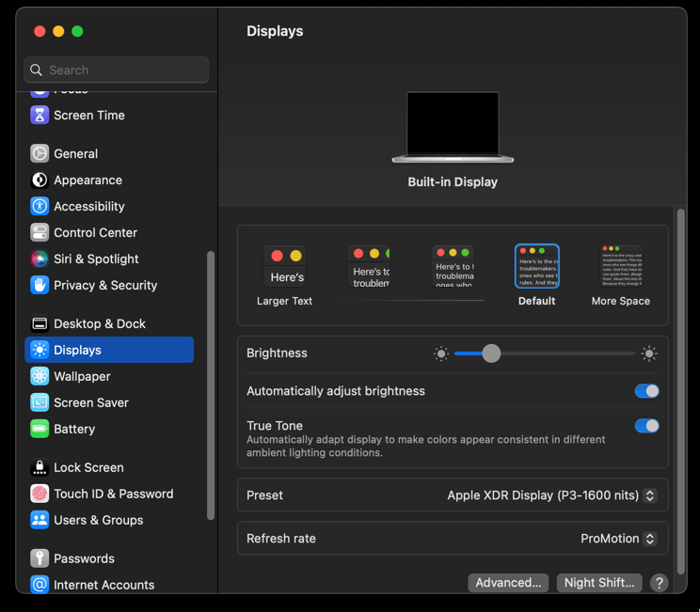The image size is (700, 612).
Task: Click the Screen Time hourglass icon
Action: 40,115
